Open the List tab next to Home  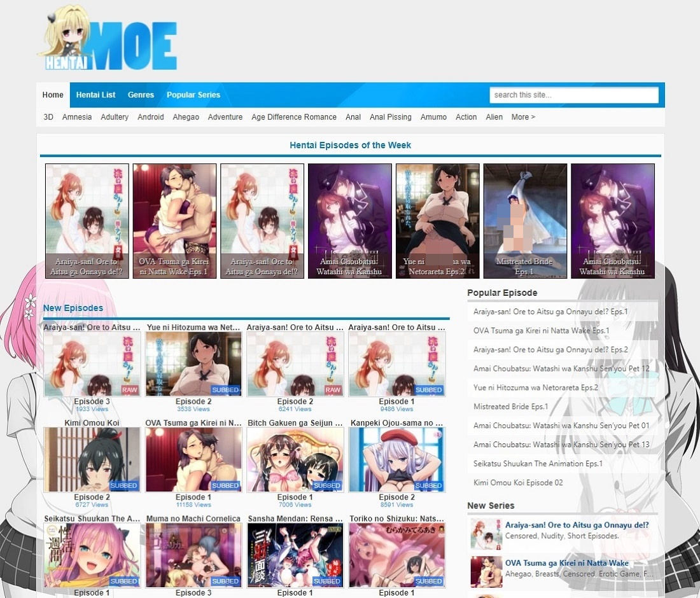point(95,95)
